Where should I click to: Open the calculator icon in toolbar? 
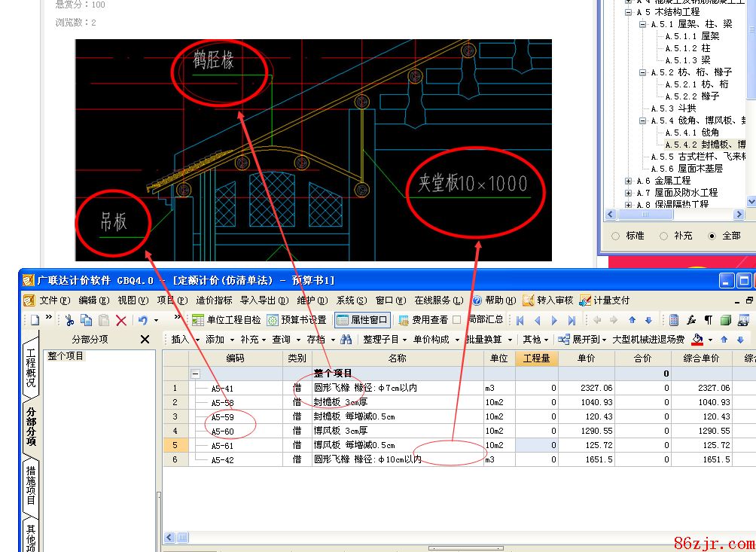[674, 320]
